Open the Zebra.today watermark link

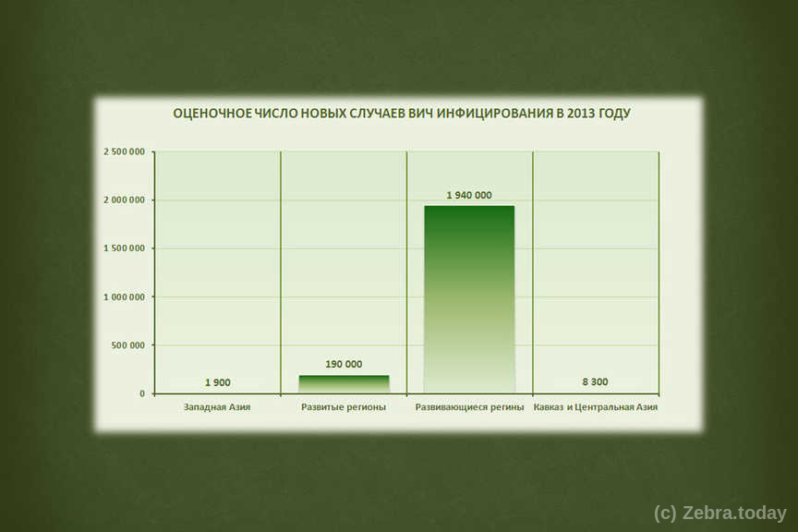pos(719,513)
